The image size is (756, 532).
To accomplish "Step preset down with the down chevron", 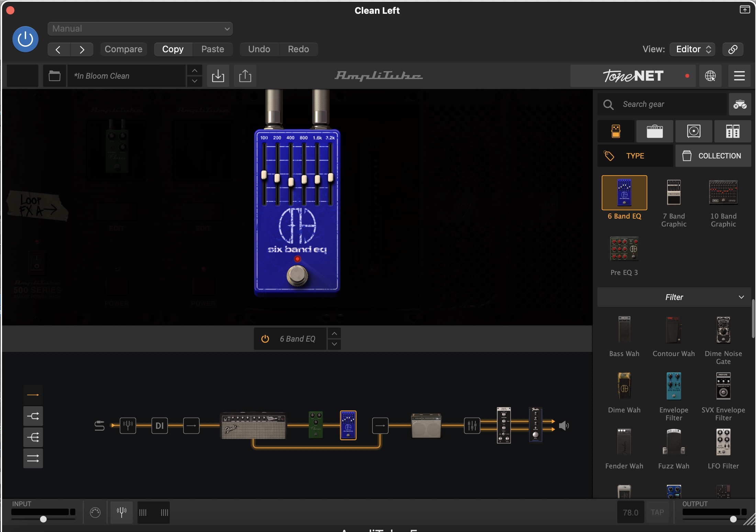I will coord(194,81).
